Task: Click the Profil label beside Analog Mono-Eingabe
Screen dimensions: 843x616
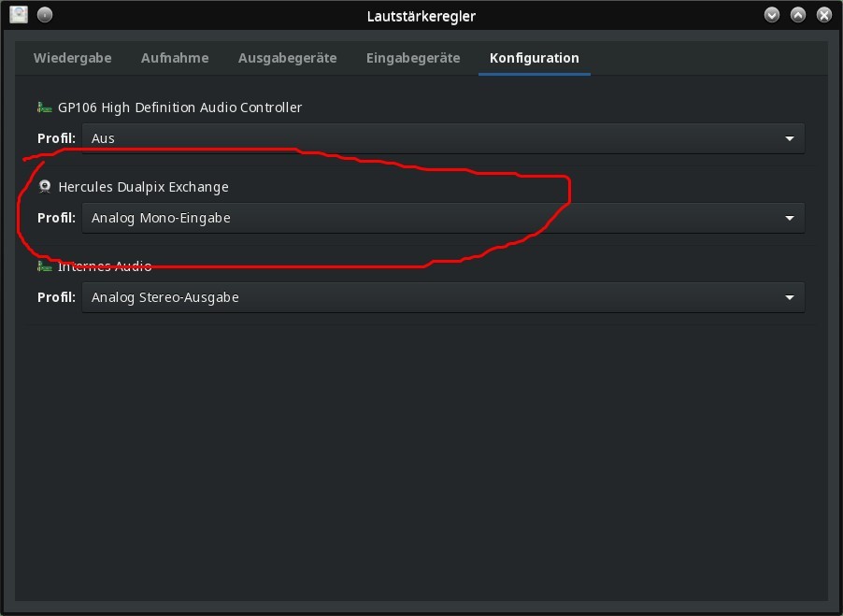Action: coord(56,218)
